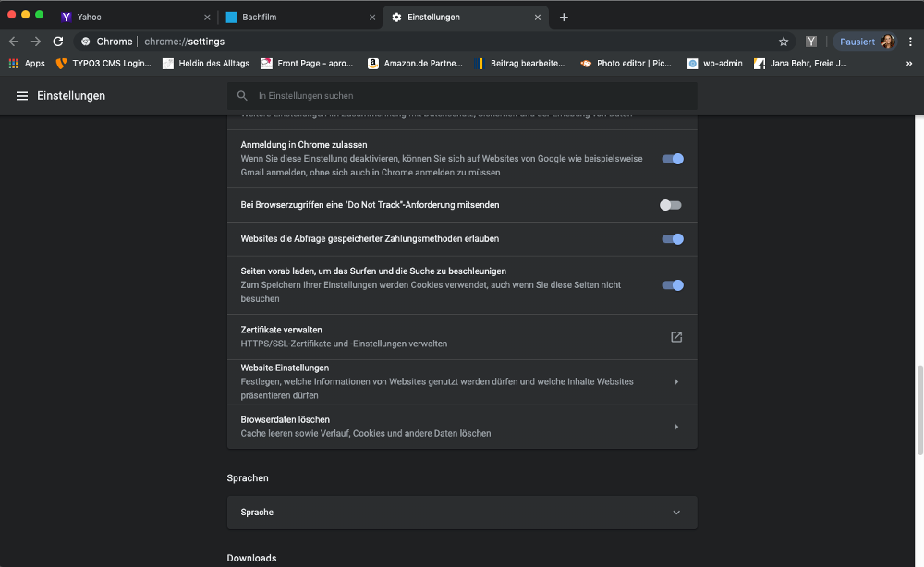Close the Einstellungen tab
924x567 pixels.
pyautogui.click(x=538, y=17)
